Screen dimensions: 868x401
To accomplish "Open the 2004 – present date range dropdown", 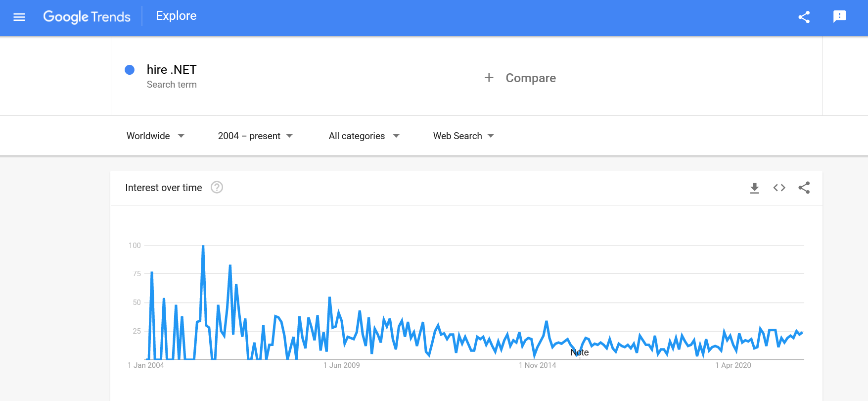I will point(255,136).
